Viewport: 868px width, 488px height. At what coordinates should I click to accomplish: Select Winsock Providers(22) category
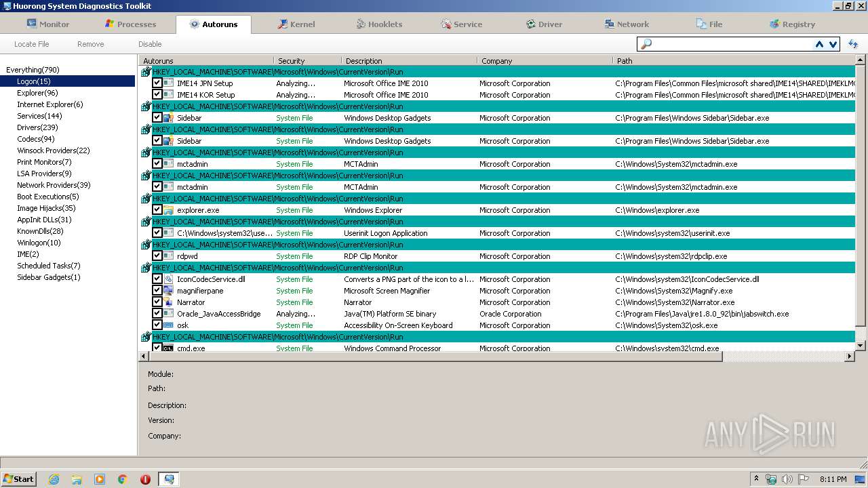click(x=54, y=150)
